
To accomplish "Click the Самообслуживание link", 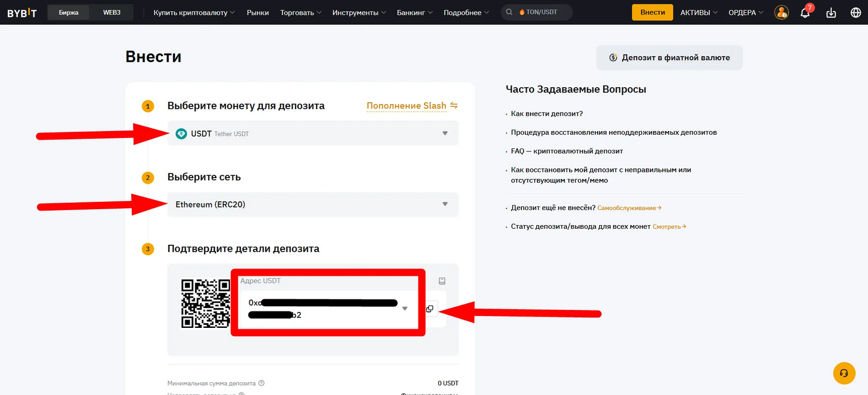I will click(629, 208).
